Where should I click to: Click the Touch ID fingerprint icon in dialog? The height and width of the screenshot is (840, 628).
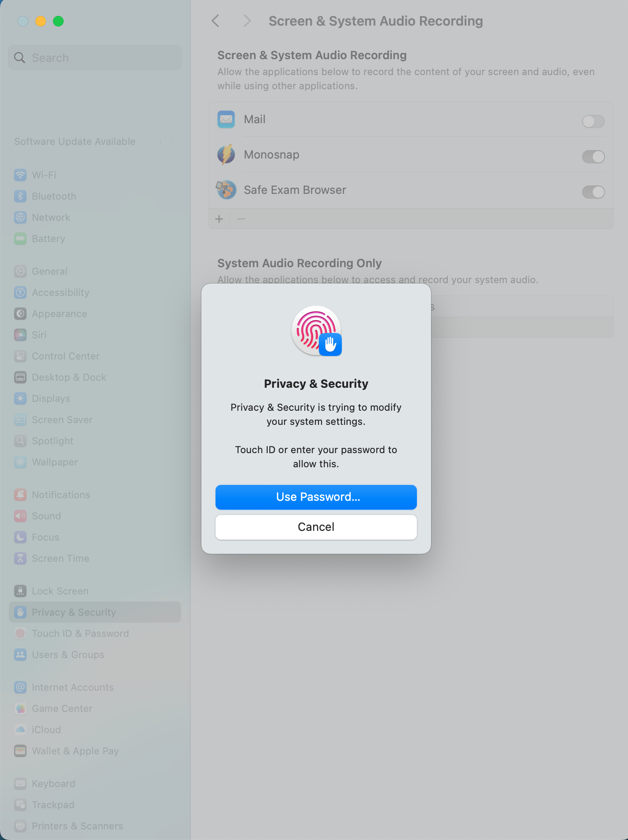pyautogui.click(x=316, y=331)
